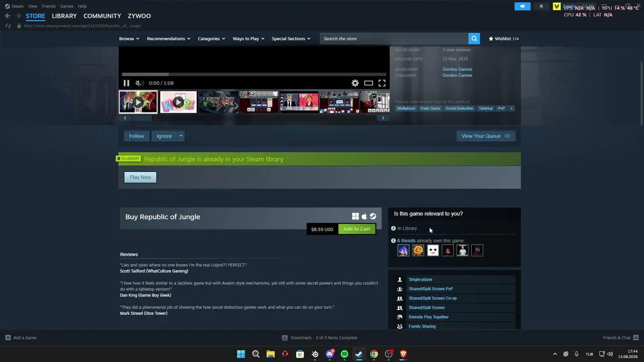Unmute the trailer audio
Image resolution: width=644 pixels, height=362 pixels.
click(x=139, y=83)
